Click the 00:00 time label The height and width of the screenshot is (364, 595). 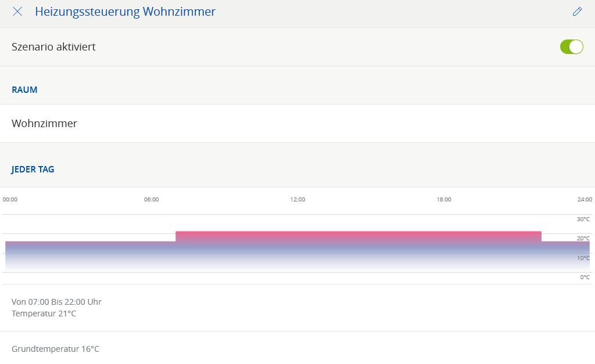(x=10, y=199)
